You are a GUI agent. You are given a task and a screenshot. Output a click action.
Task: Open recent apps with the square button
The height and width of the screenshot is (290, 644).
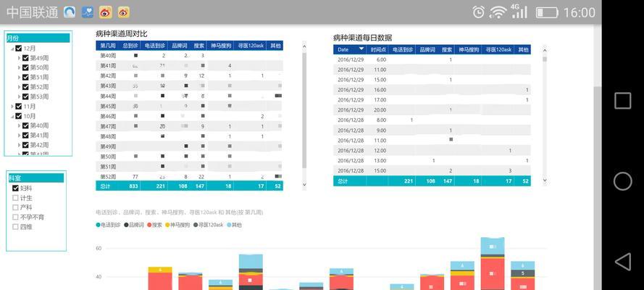623,101
